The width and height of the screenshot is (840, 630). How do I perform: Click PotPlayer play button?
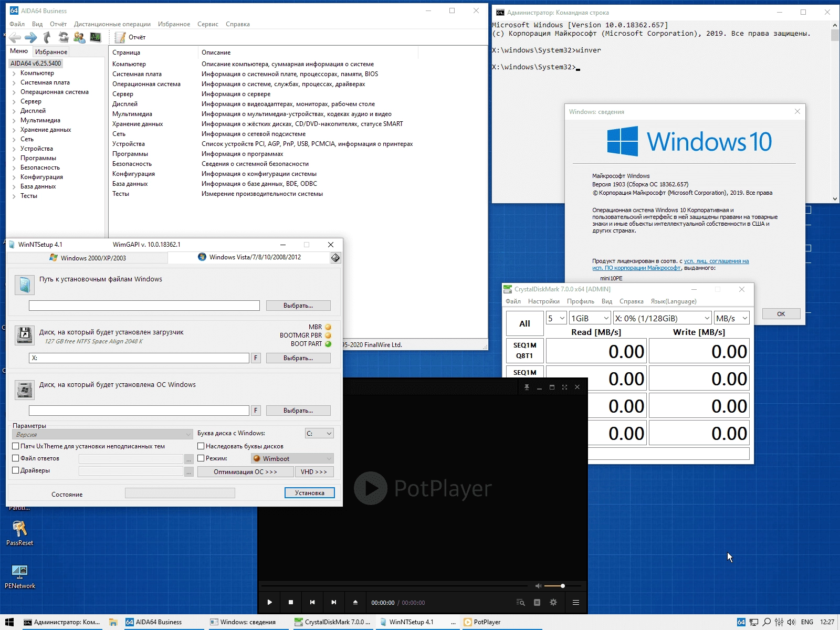[x=269, y=602]
